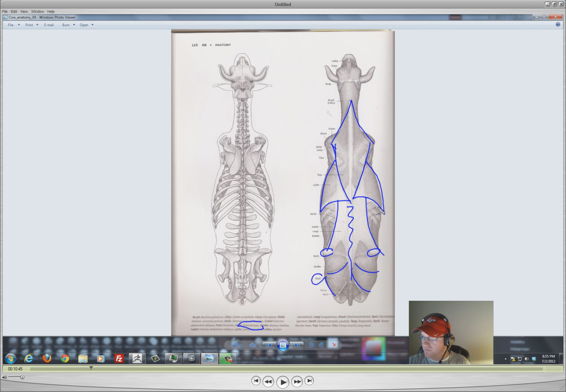Open the File menu in the player menu bar

pos(5,11)
